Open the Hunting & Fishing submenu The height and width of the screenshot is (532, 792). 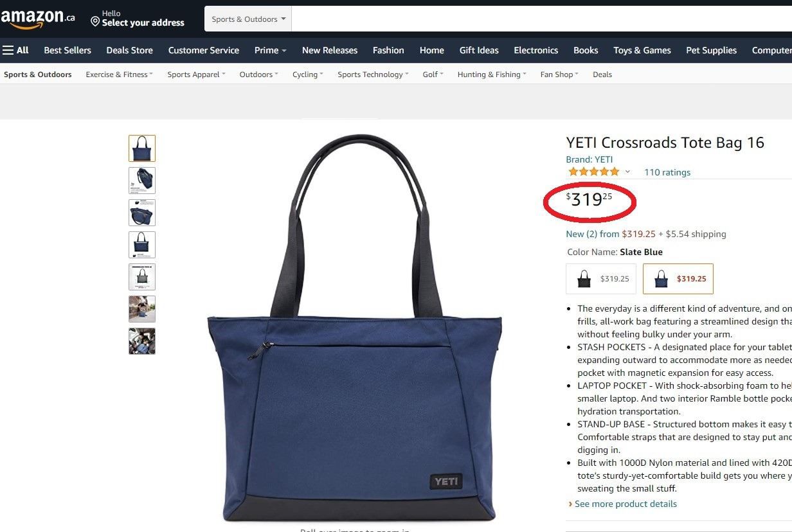pos(492,75)
